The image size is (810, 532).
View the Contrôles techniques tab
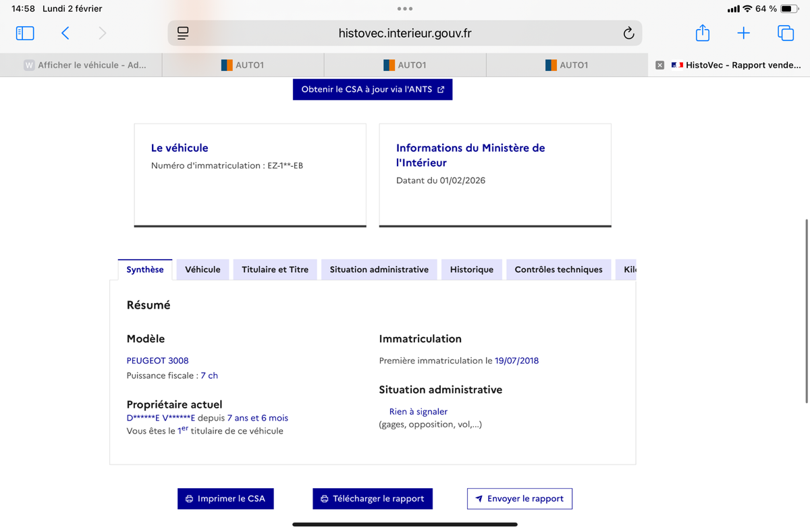pyautogui.click(x=558, y=269)
